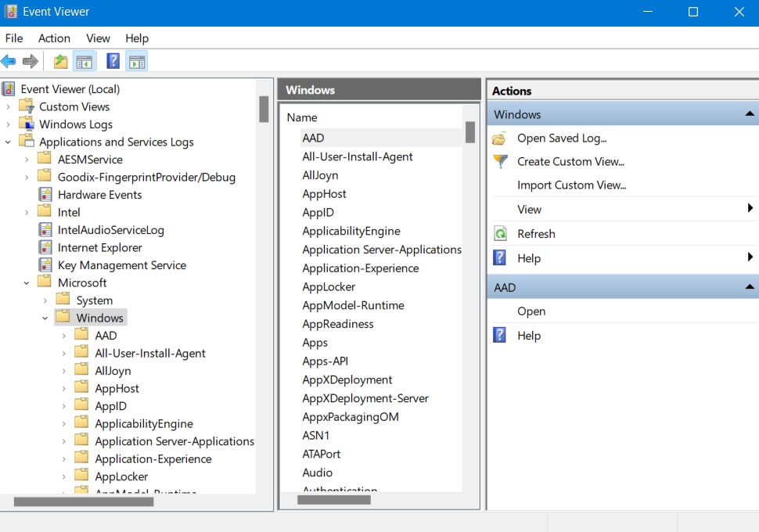Click the Help icon under Windows actions

click(x=499, y=258)
